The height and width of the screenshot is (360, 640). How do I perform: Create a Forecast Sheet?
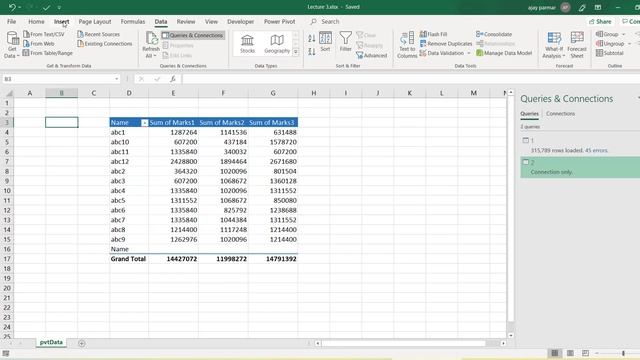pyautogui.click(x=577, y=45)
